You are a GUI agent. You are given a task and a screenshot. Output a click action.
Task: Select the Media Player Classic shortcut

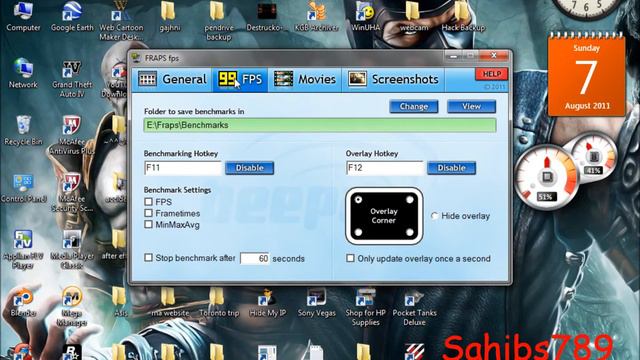pyautogui.click(x=72, y=250)
